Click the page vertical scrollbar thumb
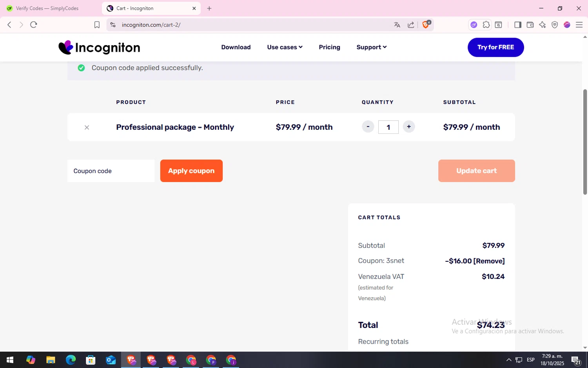Screen dimensions: 588x368 click(585, 141)
